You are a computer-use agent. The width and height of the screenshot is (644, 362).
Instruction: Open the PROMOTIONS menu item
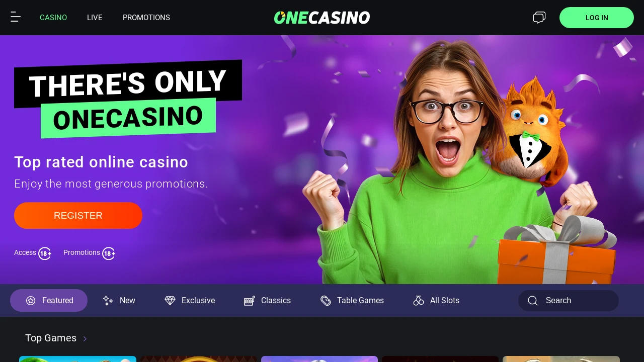click(x=146, y=18)
